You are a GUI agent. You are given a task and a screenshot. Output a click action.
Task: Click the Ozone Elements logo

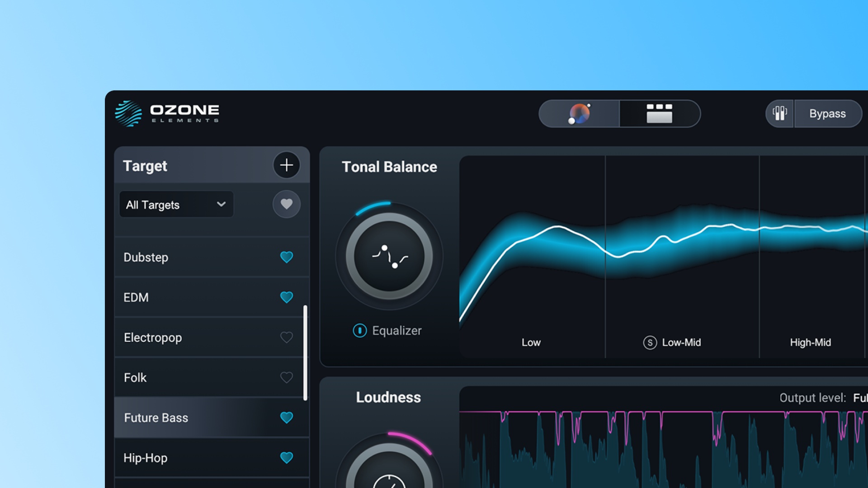click(167, 113)
